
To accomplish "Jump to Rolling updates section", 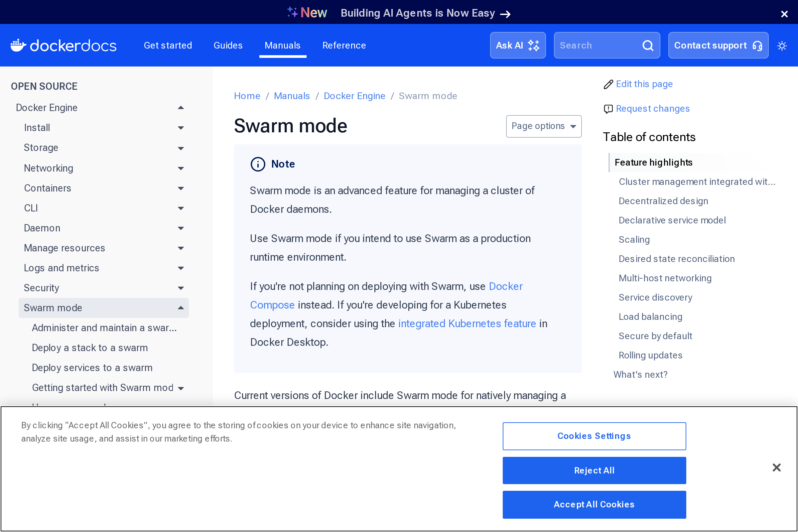I will 650,356.
